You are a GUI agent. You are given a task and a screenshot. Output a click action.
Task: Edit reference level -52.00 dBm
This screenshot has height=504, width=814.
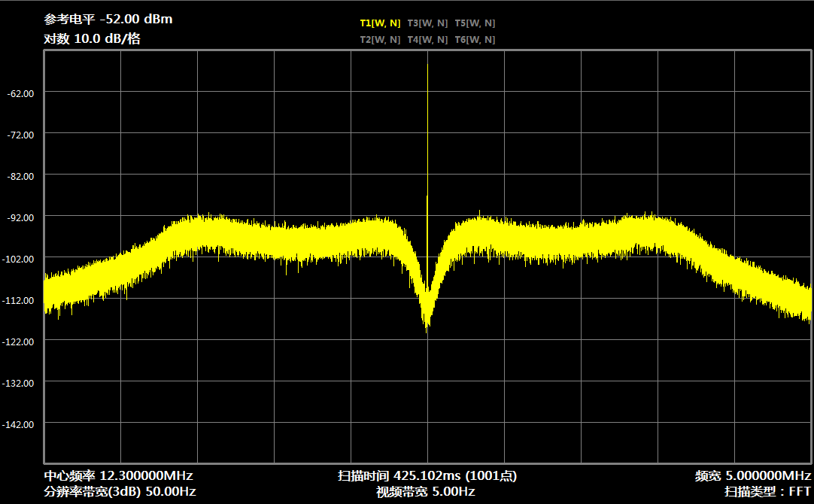pyautogui.click(x=108, y=20)
